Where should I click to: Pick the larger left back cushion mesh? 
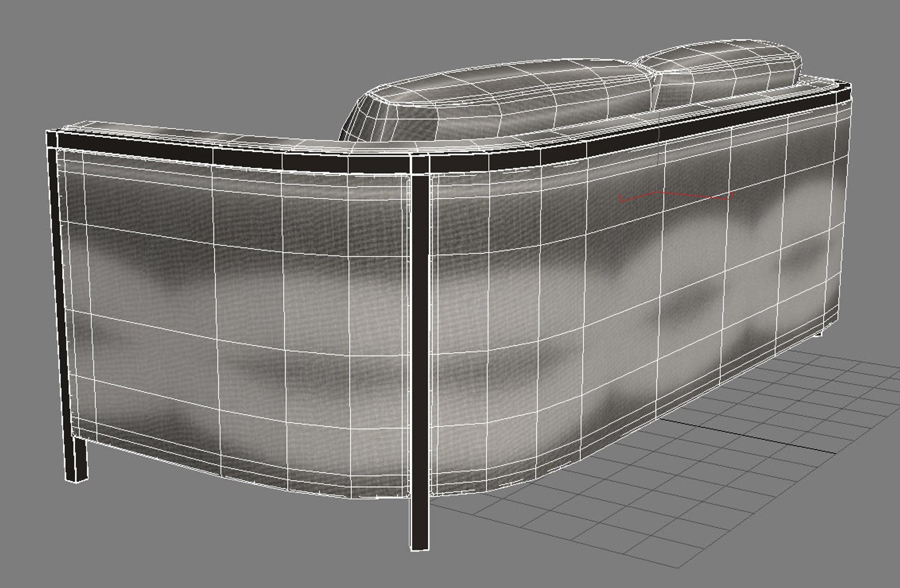496,99
